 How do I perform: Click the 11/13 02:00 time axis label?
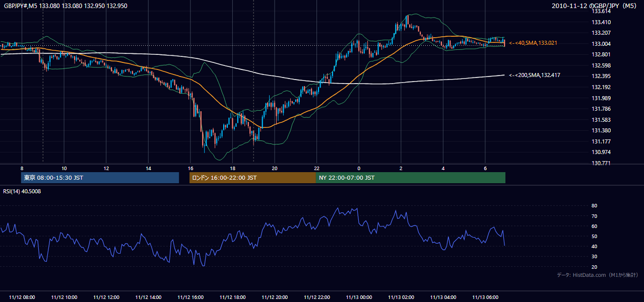(401, 297)
